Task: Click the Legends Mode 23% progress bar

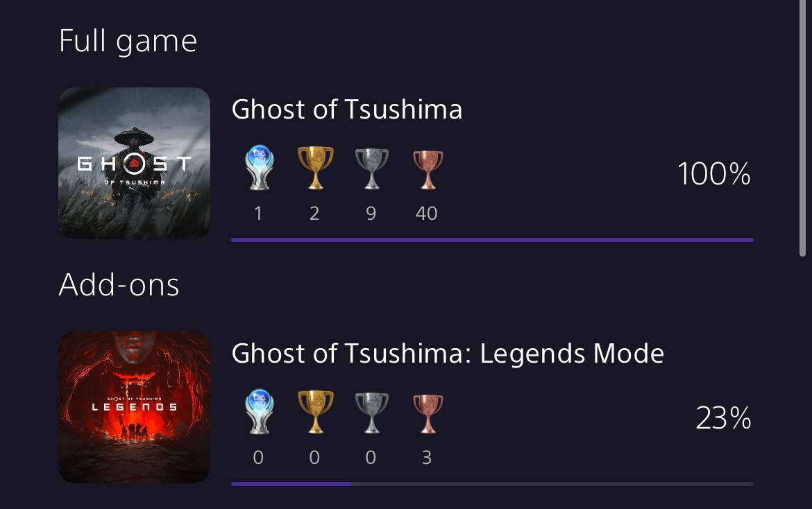Action: pos(491,484)
